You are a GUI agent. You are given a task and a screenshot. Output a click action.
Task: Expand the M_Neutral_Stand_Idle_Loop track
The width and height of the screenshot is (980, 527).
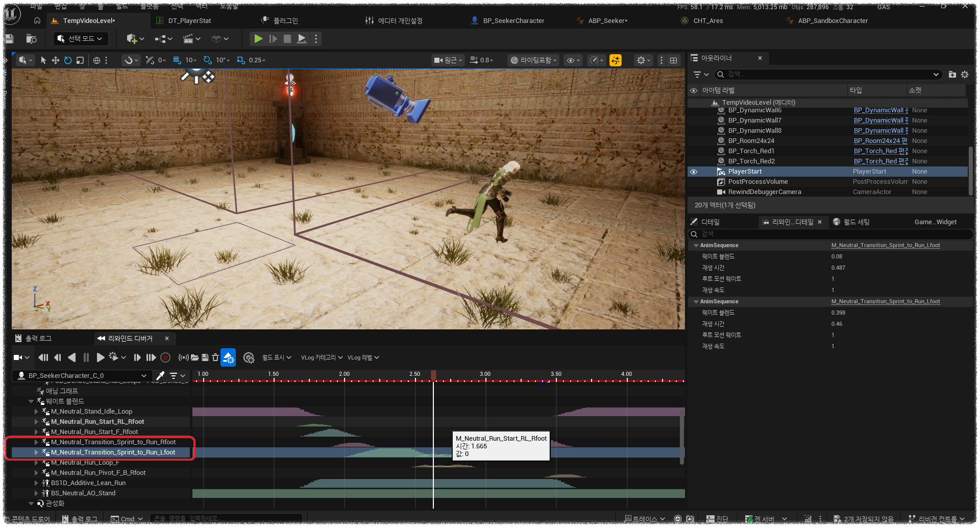coord(36,412)
